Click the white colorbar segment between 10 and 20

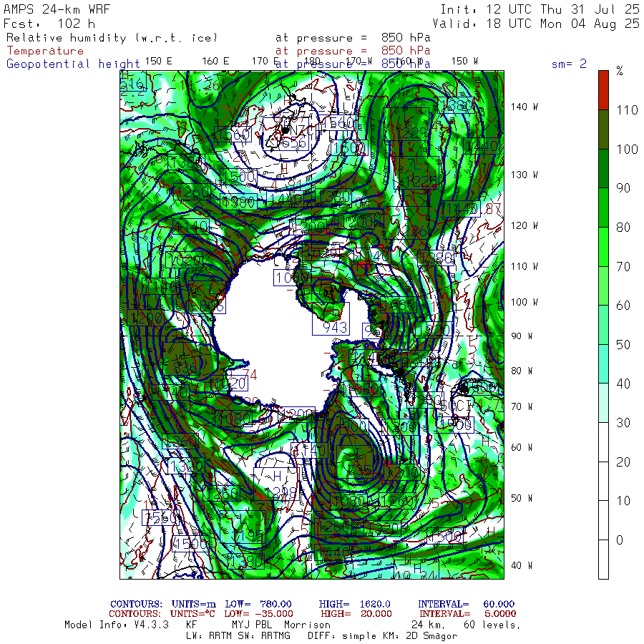coord(603,482)
